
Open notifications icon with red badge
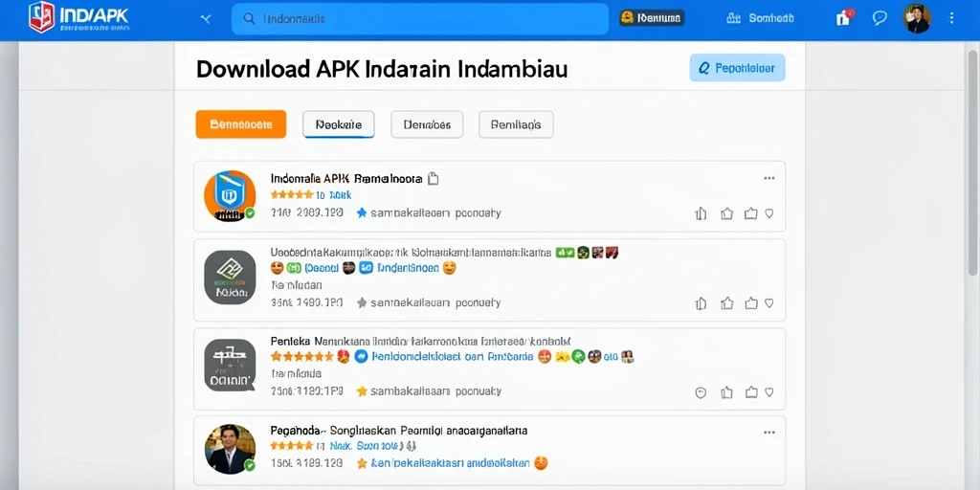pyautogui.click(x=844, y=17)
